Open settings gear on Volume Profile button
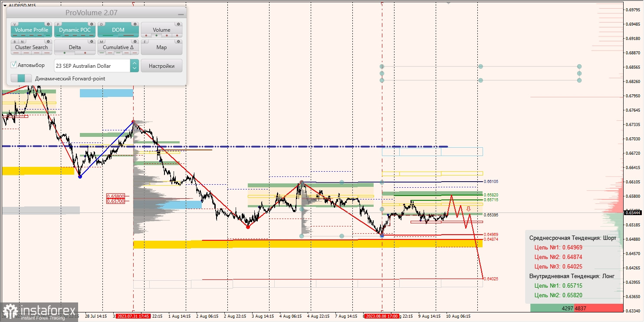 pos(48,24)
